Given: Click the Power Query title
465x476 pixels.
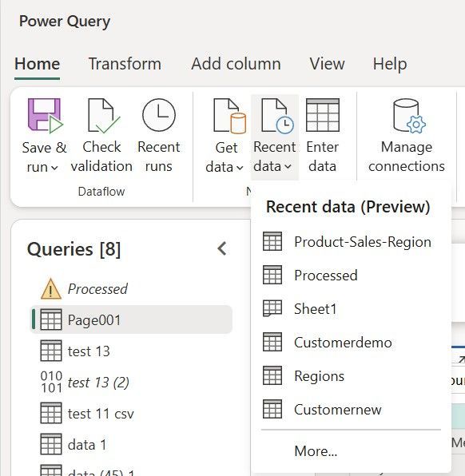Looking at the screenshot, I should 65,22.
